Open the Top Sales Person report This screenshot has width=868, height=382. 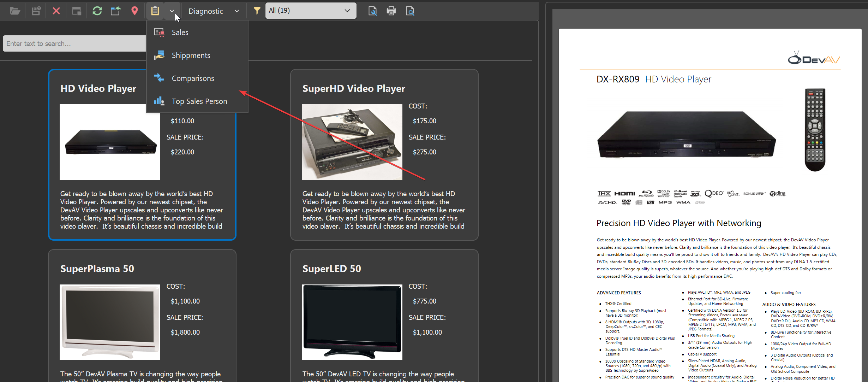pos(199,101)
